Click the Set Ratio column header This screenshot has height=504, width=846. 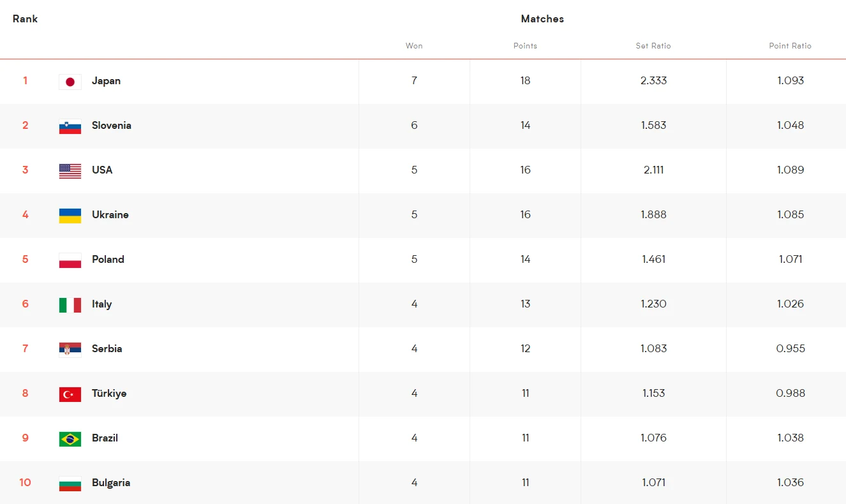tap(653, 46)
